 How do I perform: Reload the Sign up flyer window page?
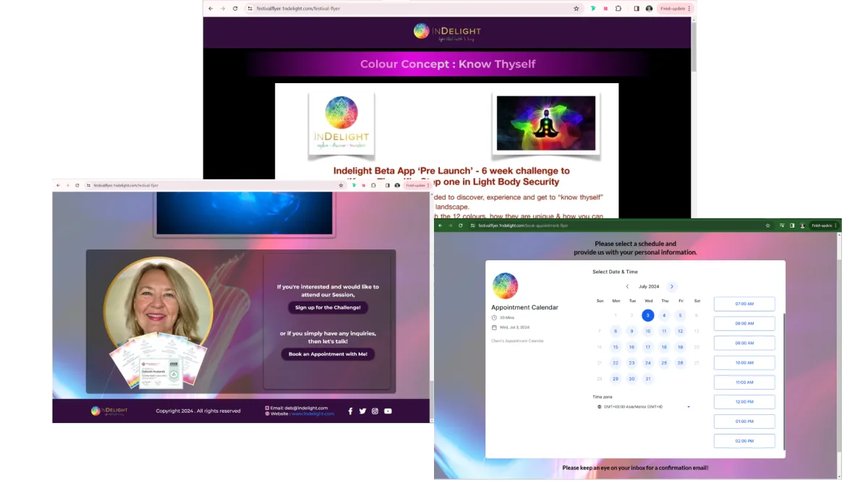coord(77,185)
